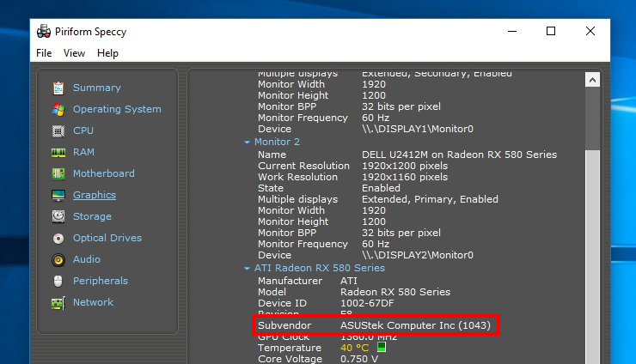Viewport: 636px width, 364px height.
Task: Open the Storage section
Action: point(92,216)
